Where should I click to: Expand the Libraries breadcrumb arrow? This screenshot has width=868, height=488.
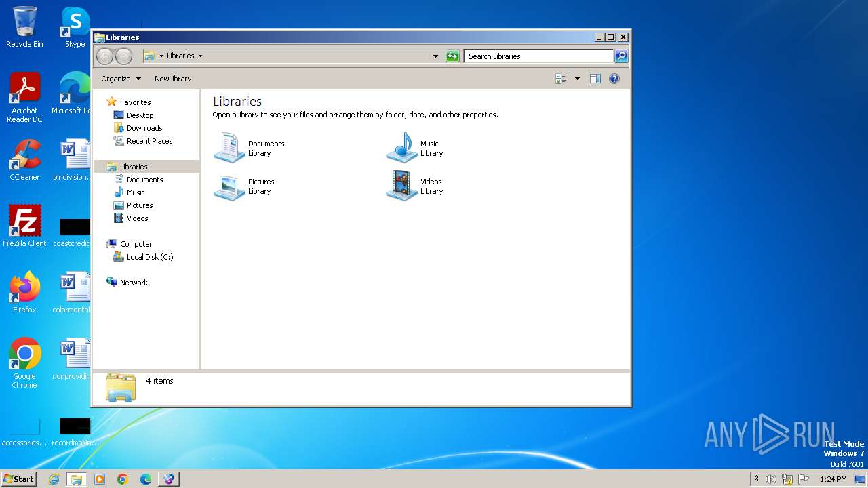click(x=200, y=56)
